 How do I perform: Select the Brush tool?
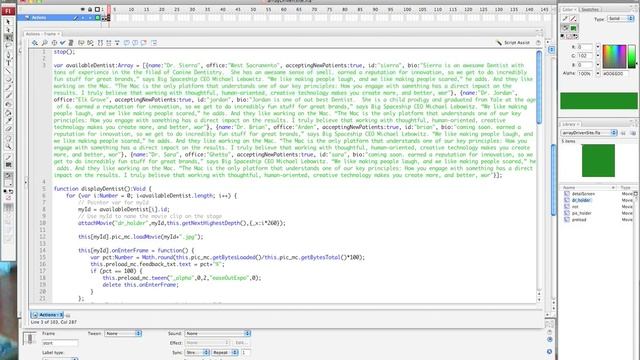click(8, 96)
